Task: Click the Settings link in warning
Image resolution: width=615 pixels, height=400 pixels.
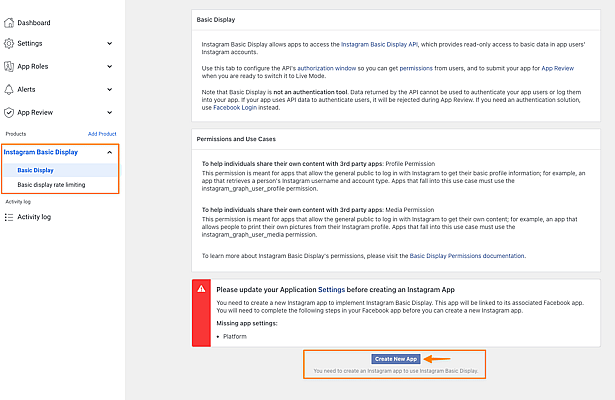Action: [331, 289]
